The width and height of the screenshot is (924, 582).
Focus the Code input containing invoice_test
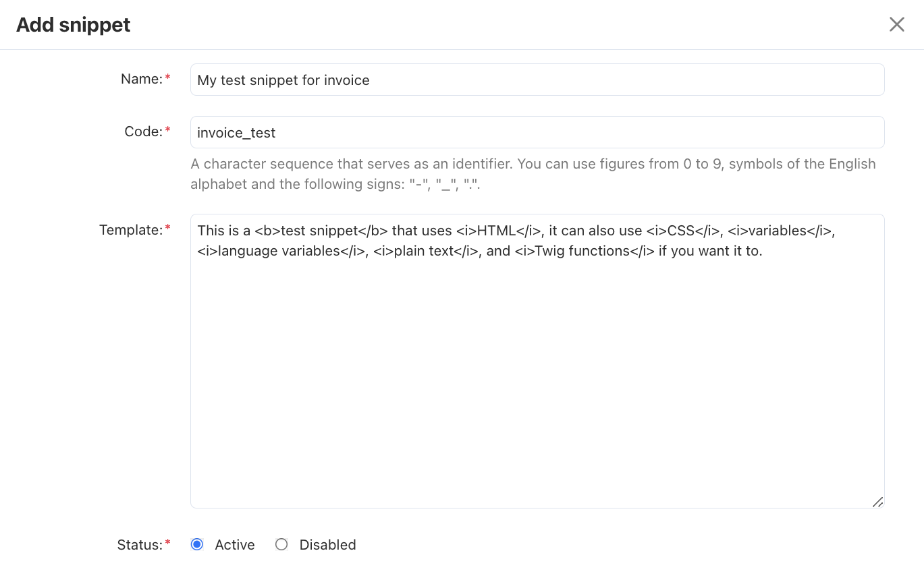pyautogui.click(x=537, y=132)
